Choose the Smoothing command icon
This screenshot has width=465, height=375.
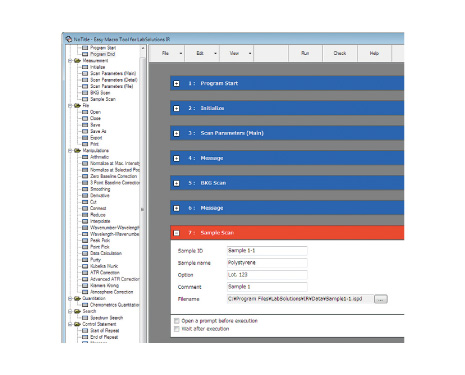85,189
